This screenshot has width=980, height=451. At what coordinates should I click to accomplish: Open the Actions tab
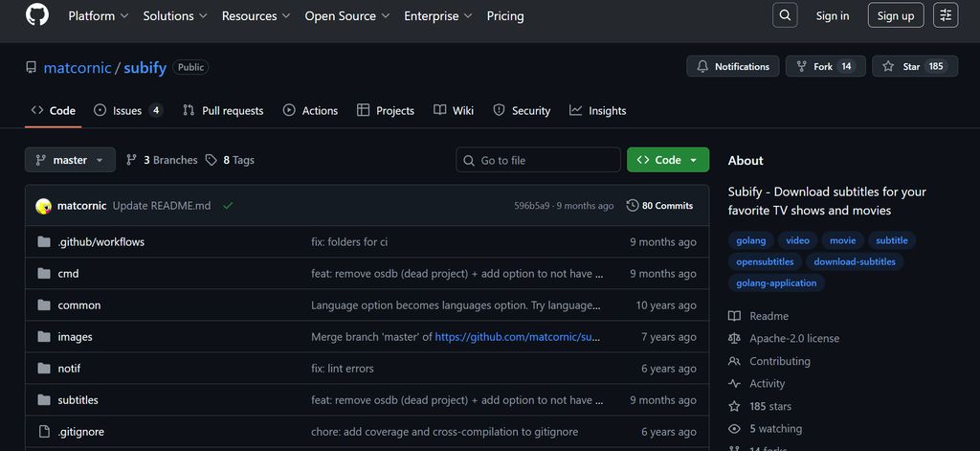pos(310,111)
